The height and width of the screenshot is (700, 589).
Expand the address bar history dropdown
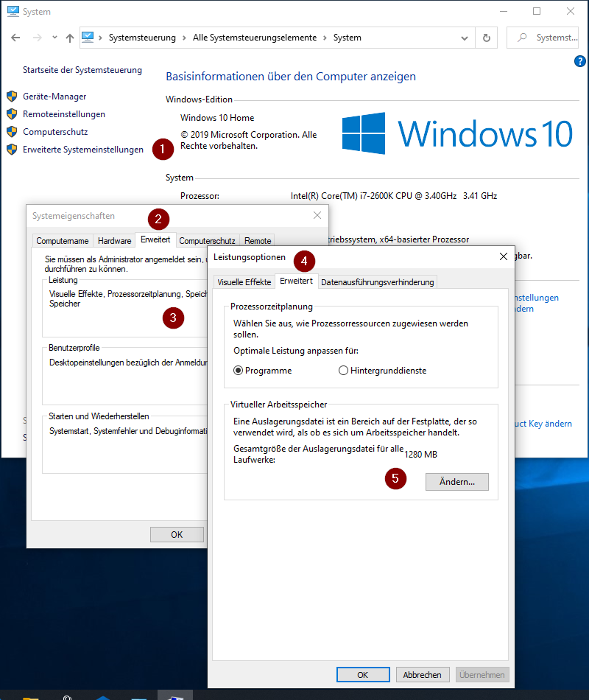tap(465, 38)
